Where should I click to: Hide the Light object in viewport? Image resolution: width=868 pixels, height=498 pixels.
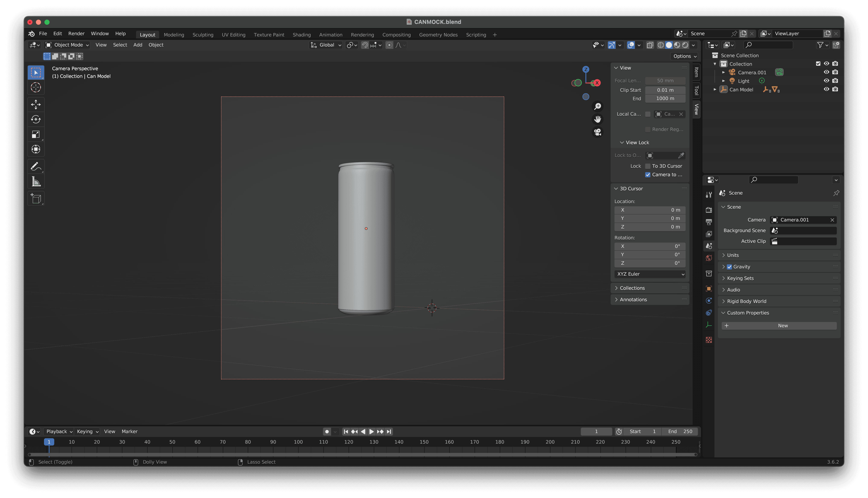826,81
